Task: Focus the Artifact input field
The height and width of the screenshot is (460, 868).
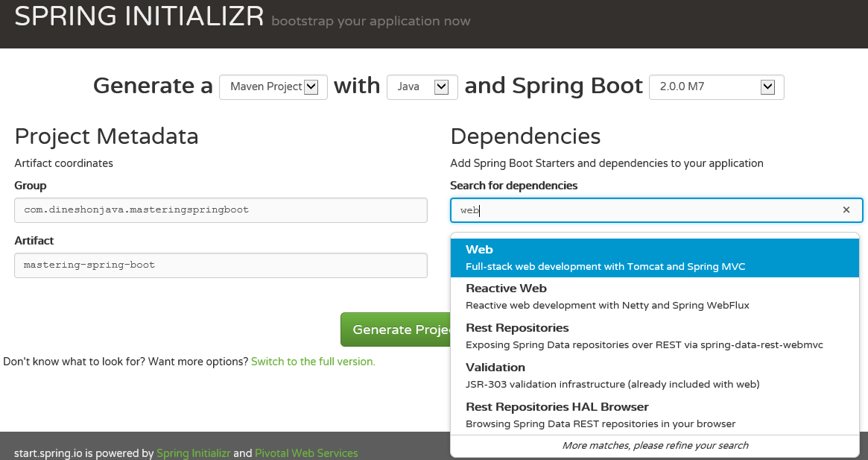Action: point(221,265)
